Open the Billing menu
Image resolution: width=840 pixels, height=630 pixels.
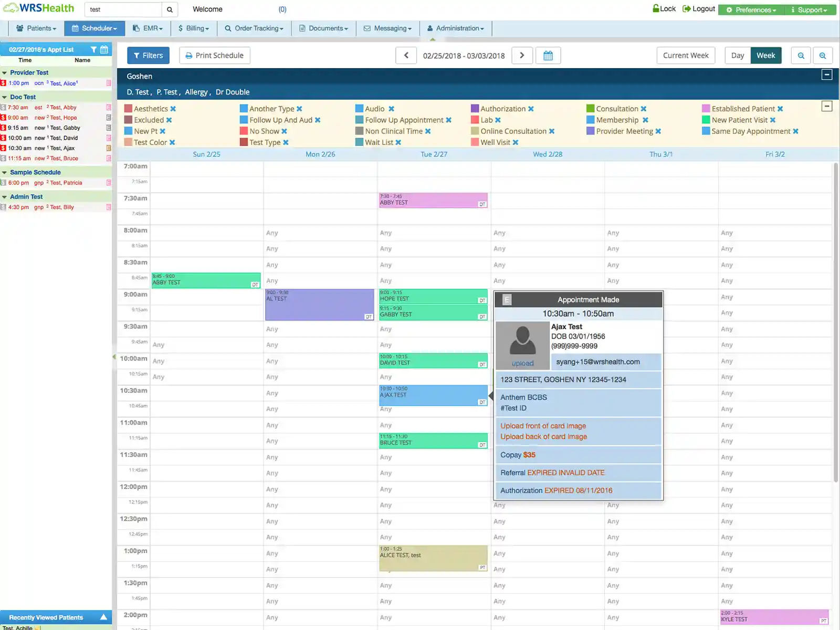[x=193, y=28]
